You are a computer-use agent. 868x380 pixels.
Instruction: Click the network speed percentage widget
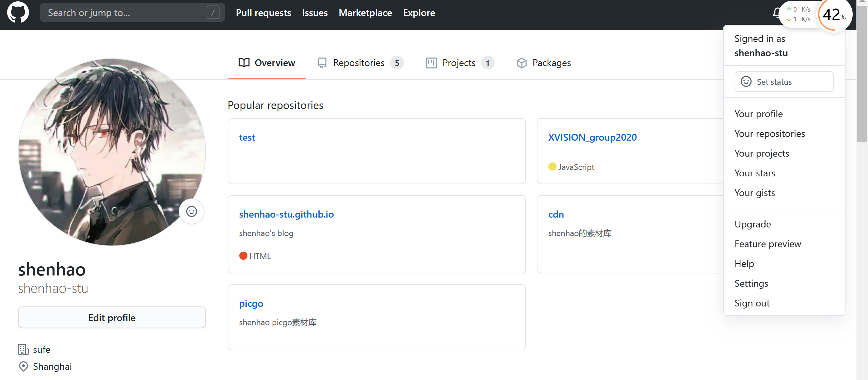[x=834, y=15]
